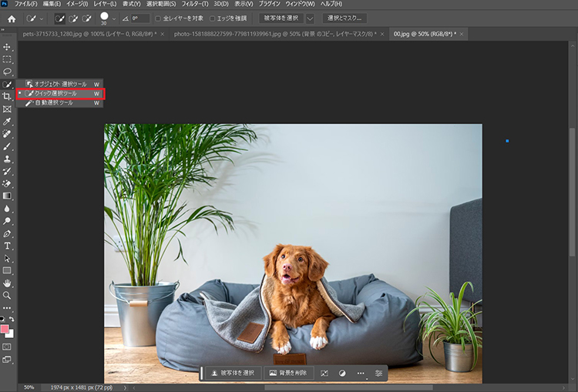Choose クイック選択ツール from flyout
The height and width of the screenshot is (392, 578).
(60, 94)
